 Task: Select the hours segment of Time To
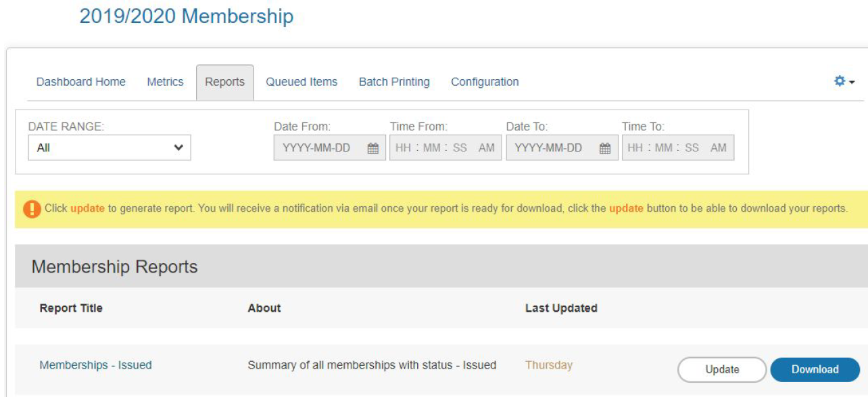tap(635, 148)
